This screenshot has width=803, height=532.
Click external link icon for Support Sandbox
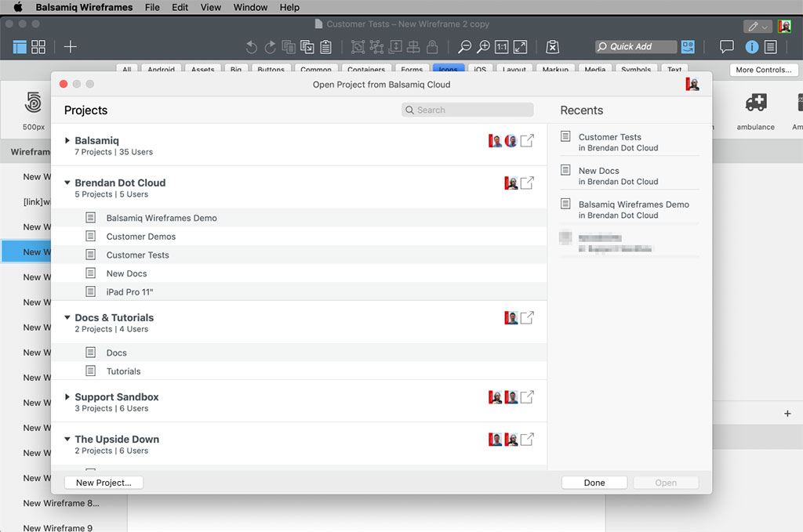[x=528, y=397]
